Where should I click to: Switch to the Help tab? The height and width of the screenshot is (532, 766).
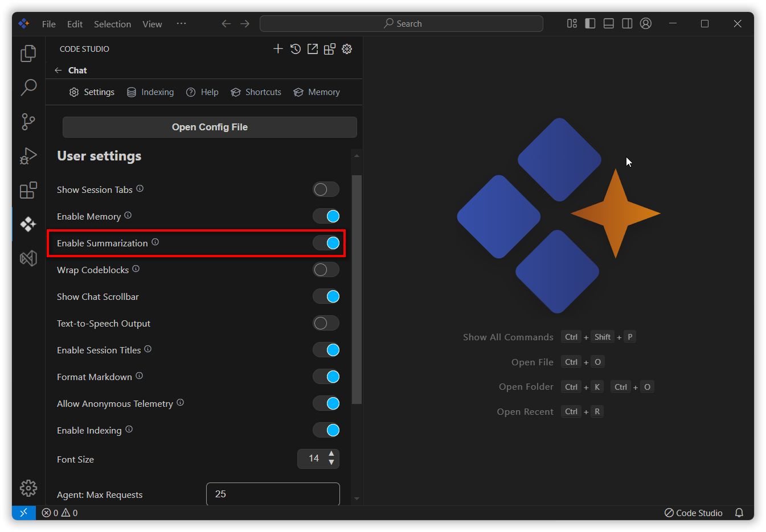click(x=202, y=92)
